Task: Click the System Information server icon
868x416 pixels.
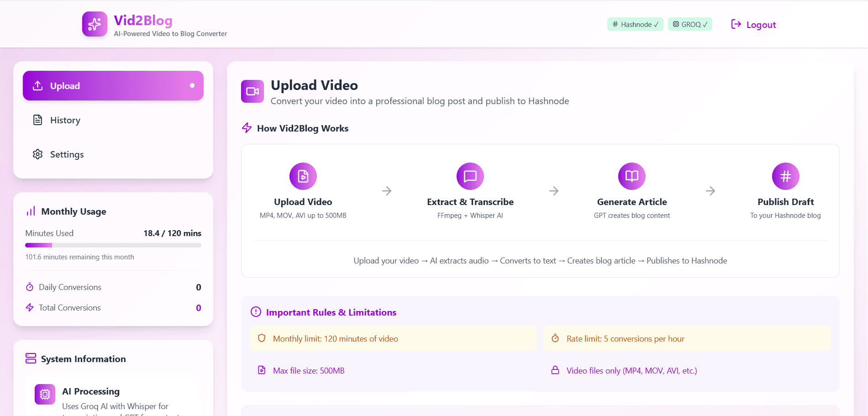Action: [x=31, y=358]
